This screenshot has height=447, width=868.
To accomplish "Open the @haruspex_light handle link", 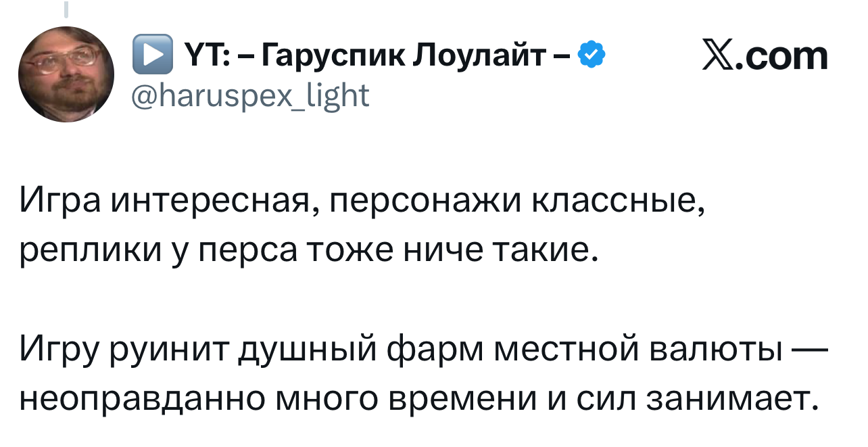I will 251,95.
